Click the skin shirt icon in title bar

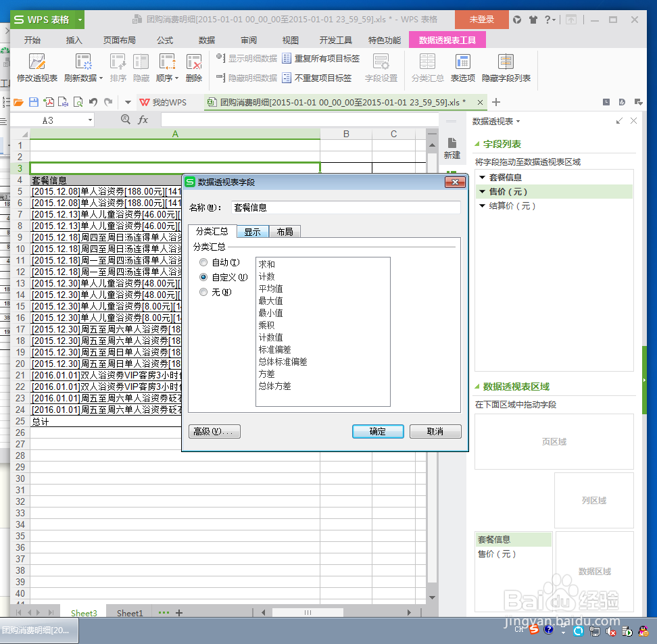533,20
